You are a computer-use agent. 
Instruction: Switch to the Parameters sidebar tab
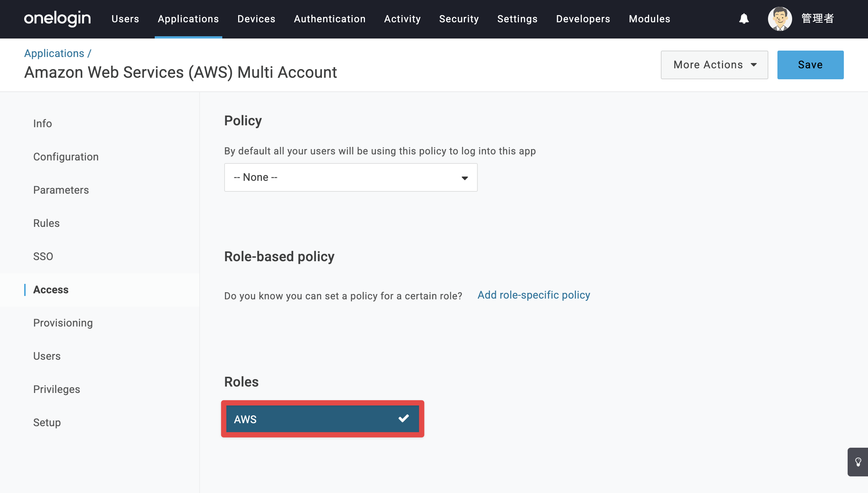point(61,190)
